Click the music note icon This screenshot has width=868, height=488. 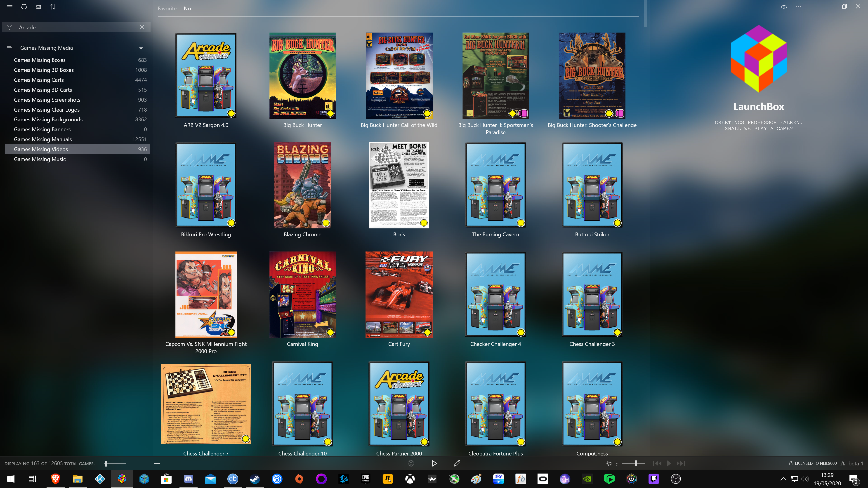[x=609, y=464]
